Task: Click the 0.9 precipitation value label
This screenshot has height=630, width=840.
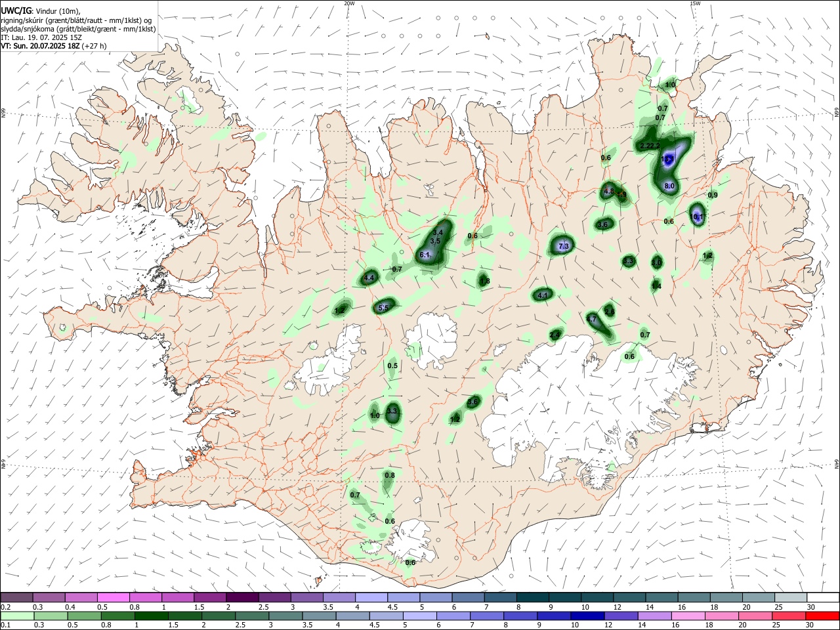Action: pos(713,196)
